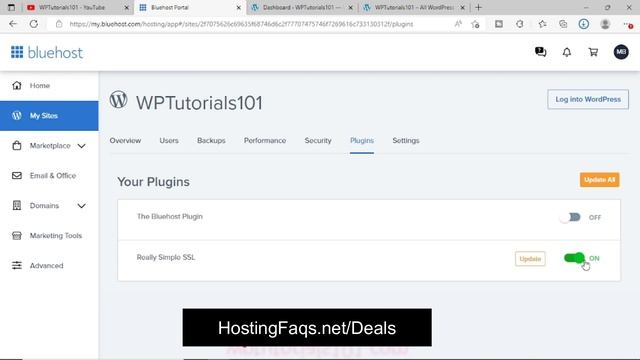This screenshot has width=640, height=360.
Task: Open Marketing Tools in the sidebar
Action: pos(49,236)
